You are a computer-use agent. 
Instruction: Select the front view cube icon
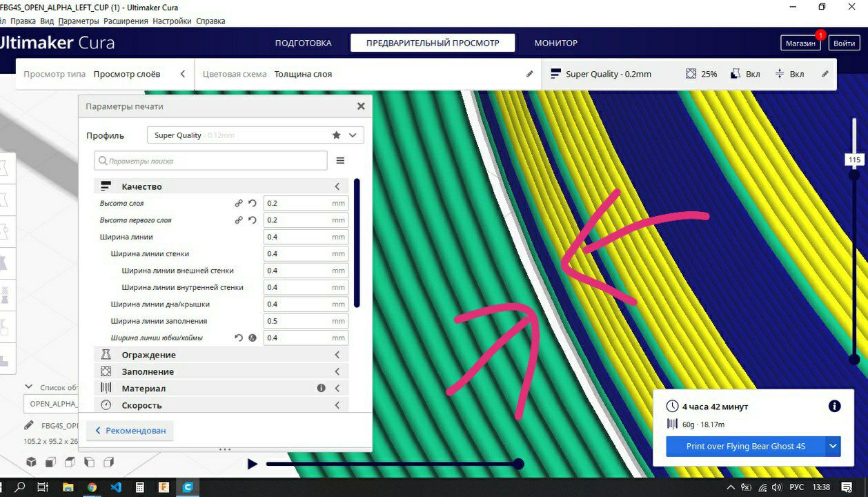coord(50,462)
